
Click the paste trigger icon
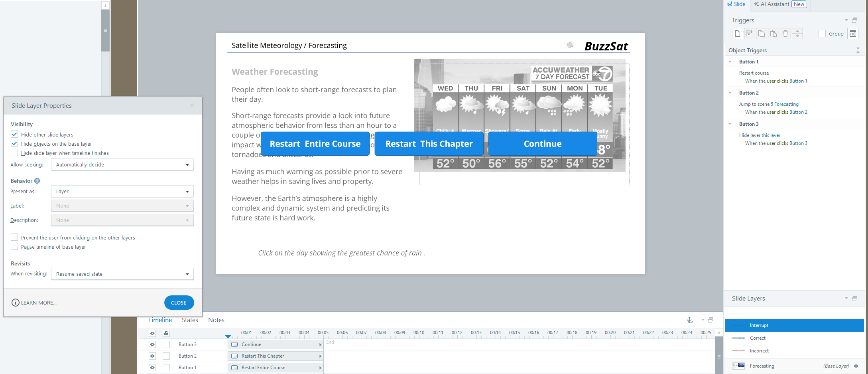(x=774, y=34)
